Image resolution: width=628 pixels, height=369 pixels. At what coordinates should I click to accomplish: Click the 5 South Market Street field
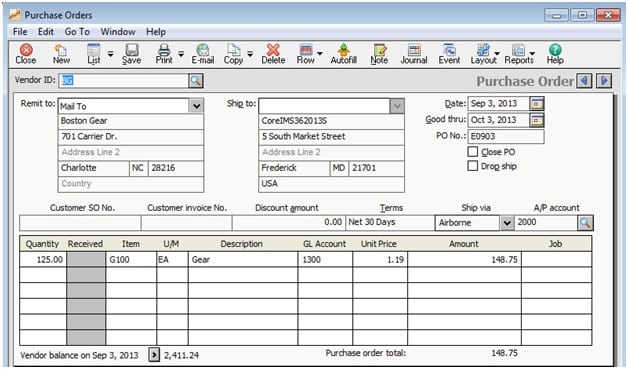[332, 137]
